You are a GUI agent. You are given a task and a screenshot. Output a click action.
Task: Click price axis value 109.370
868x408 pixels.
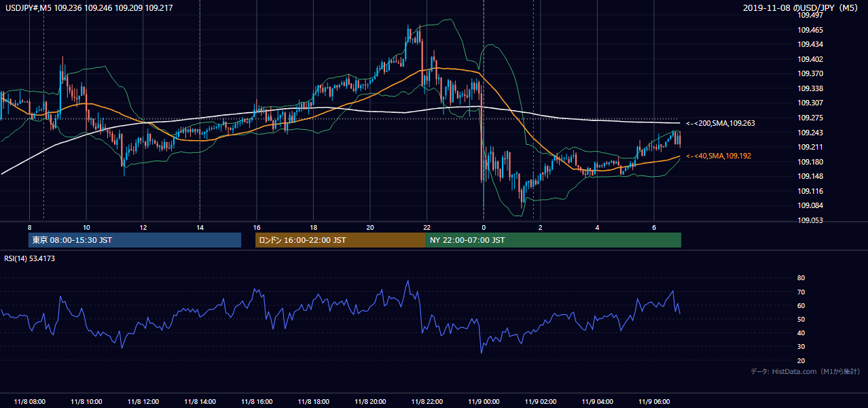(x=810, y=73)
